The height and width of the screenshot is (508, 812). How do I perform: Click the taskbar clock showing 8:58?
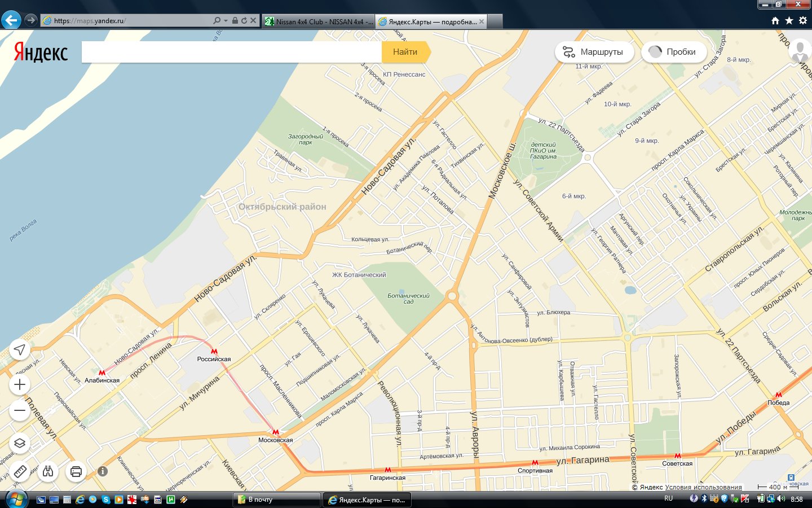coord(797,499)
